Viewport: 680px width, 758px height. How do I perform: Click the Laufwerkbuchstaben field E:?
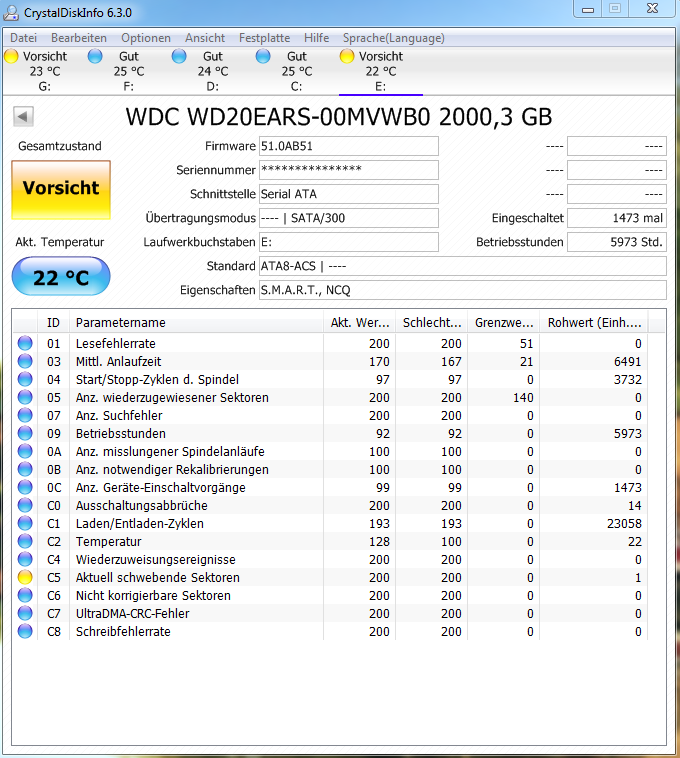pos(349,242)
